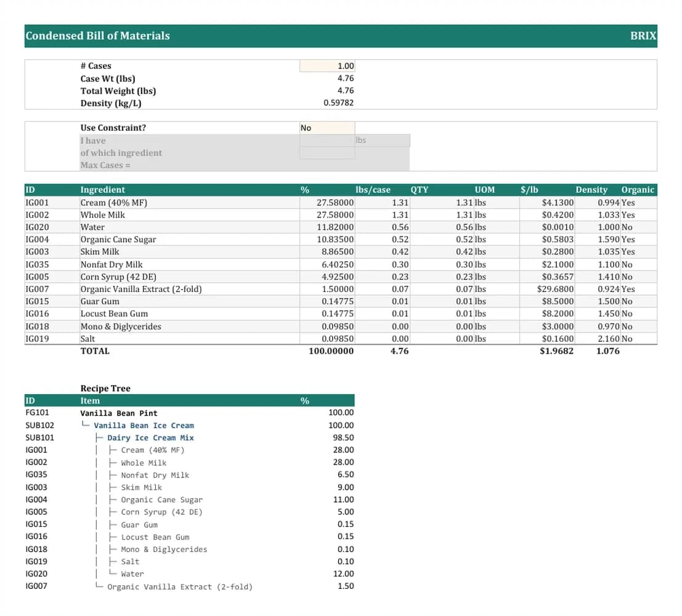Click the 'Condensed Bill of Materials' title
Viewport: 682px width, 616px height.
(x=97, y=36)
